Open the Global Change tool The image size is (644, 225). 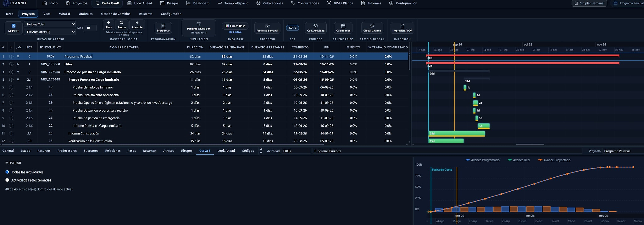pos(372,28)
